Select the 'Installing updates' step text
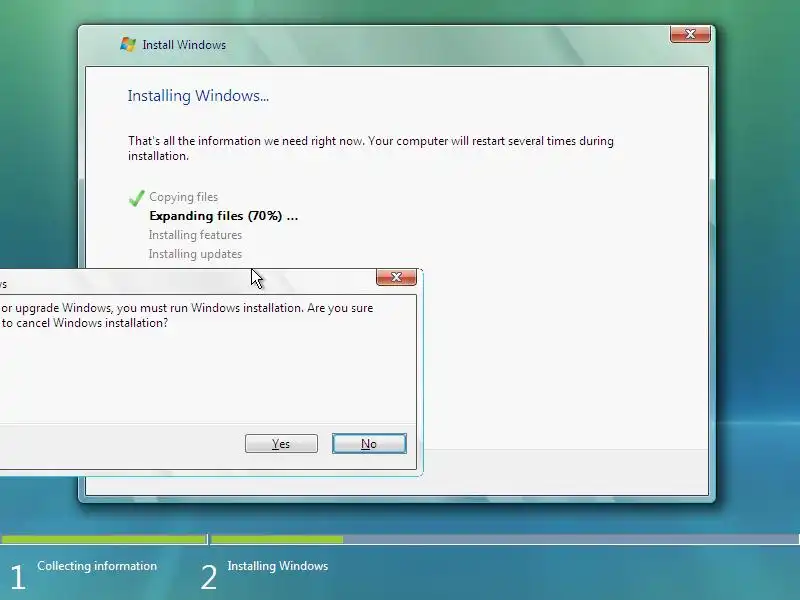The height and width of the screenshot is (600, 800). pyautogui.click(x=195, y=254)
